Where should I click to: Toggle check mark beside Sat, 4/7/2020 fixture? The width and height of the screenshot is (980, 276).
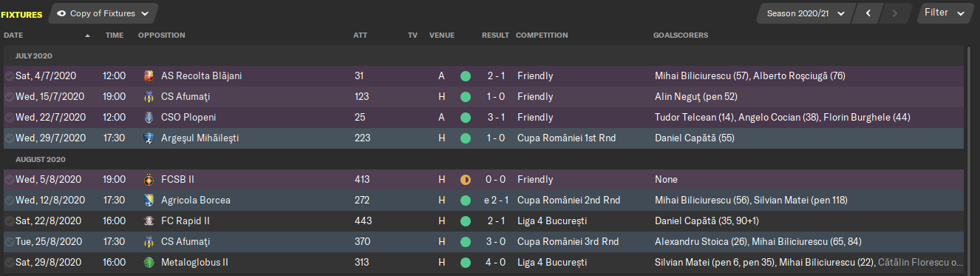9,76
